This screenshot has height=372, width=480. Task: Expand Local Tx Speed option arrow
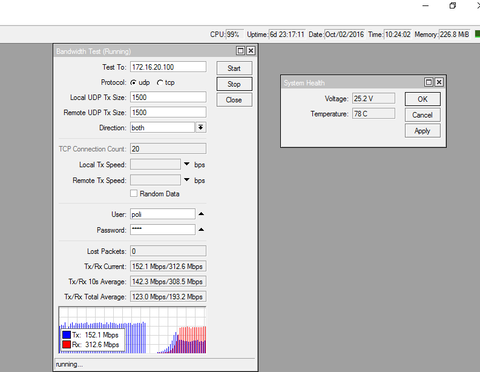pyautogui.click(x=187, y=164)
